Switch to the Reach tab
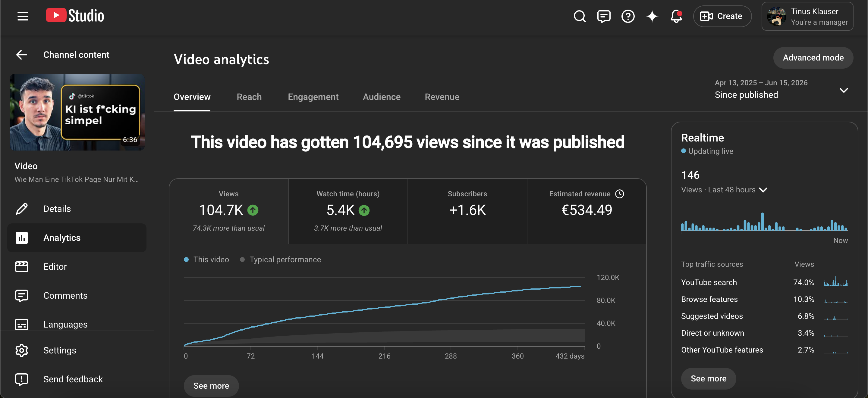868x398 pixels. [249, 97]
